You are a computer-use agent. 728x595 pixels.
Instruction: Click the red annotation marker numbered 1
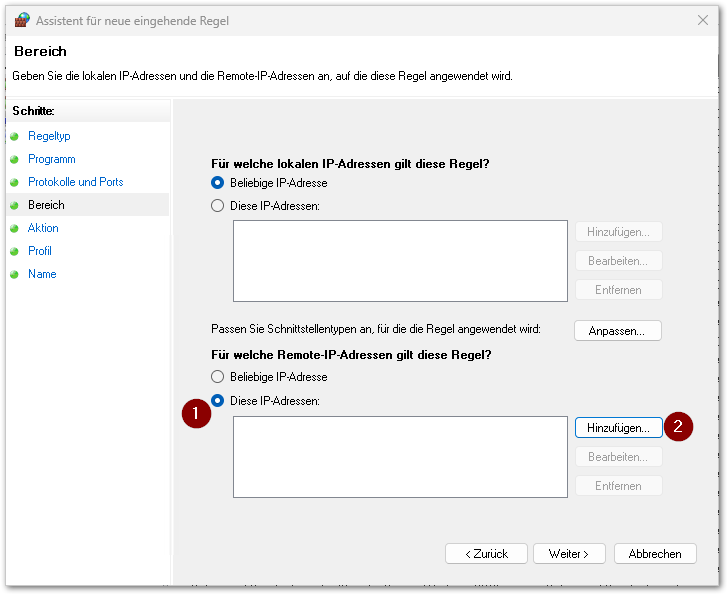coord(197,414)
